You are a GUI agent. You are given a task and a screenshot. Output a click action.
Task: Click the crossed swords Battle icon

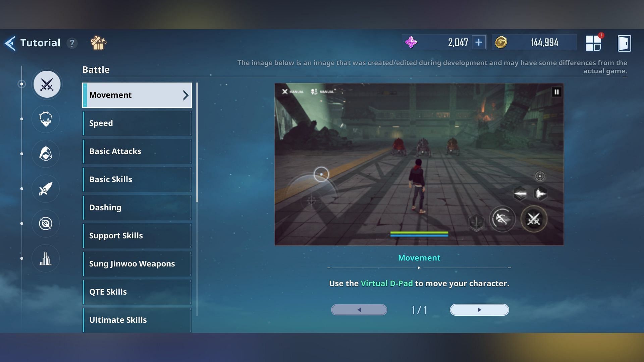[x=46, y=84]
